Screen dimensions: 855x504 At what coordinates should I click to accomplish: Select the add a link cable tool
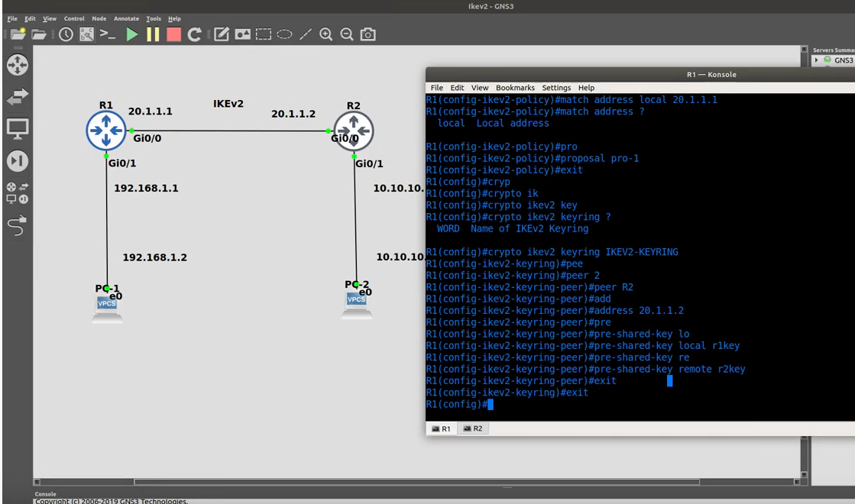[17, 225]
